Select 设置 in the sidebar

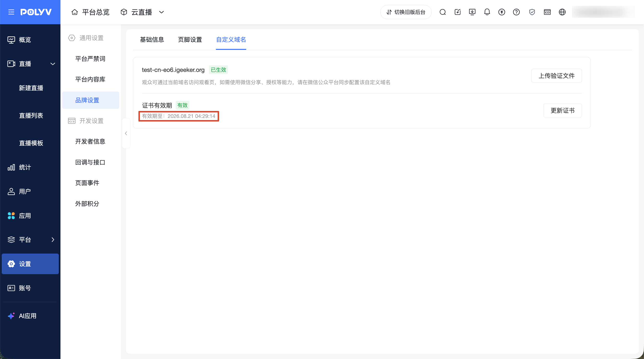click(x=30, y=264)
